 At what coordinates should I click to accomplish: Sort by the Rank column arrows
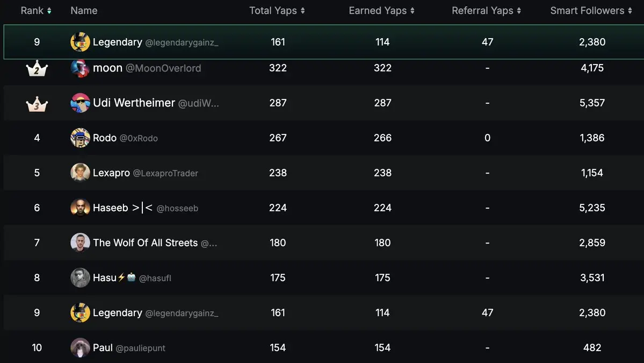point(49,11)
